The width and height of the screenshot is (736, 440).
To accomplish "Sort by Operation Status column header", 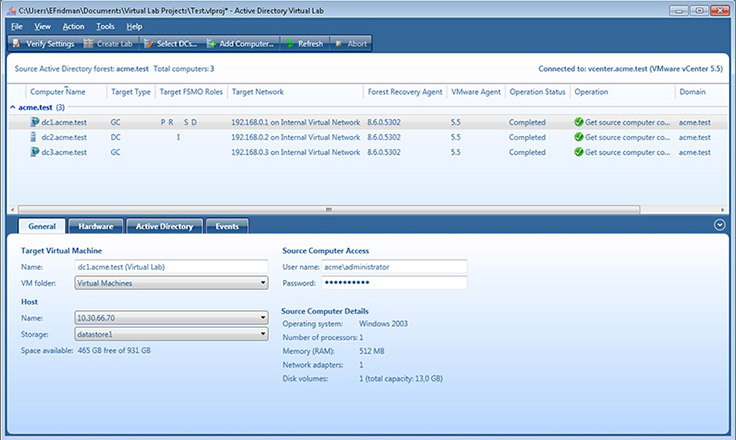I will click(537, 92).
